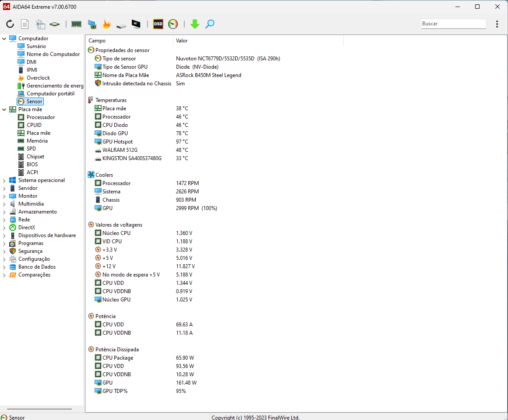
Task: Expand the Monitor tree node
Action: [4, 196]
